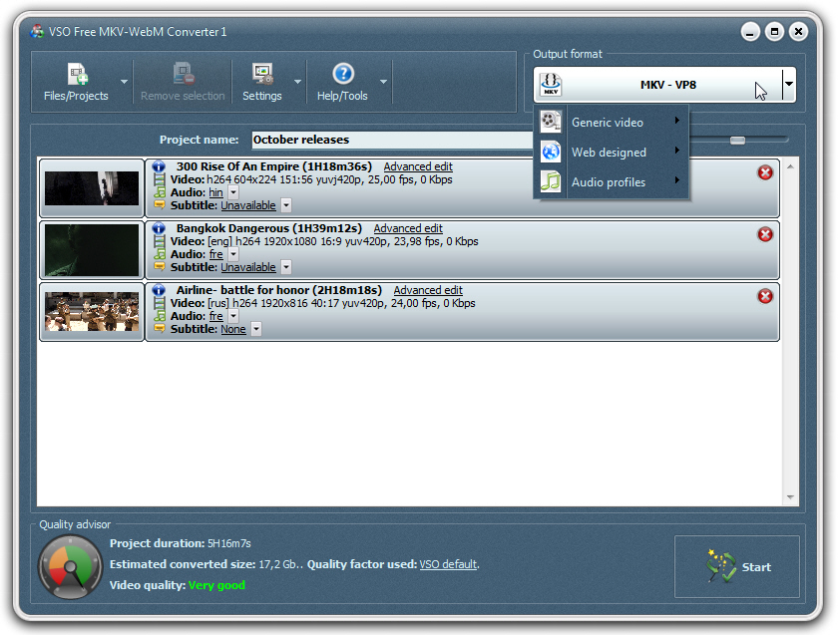Viewport: 840px width, 635px height.
Task: Click subtitle bubble icon of Bangkok Dangerous
Action: (x=159, y=266)
